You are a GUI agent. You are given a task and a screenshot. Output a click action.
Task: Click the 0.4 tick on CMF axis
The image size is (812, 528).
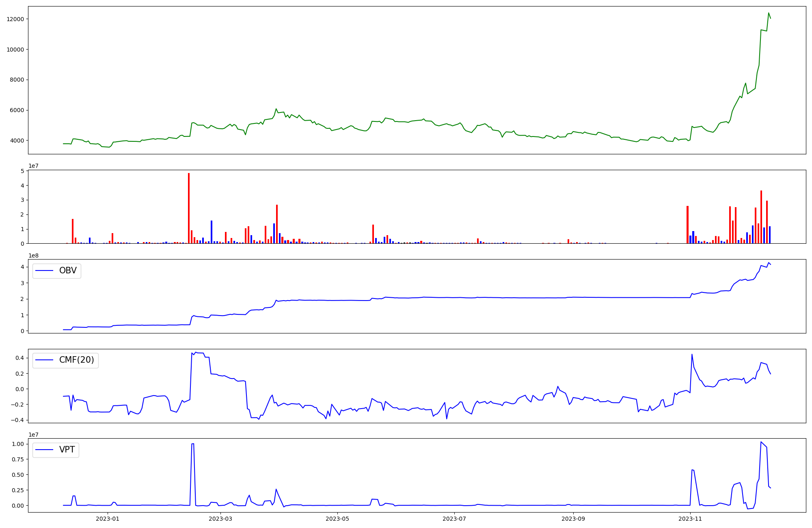point(19,358)
